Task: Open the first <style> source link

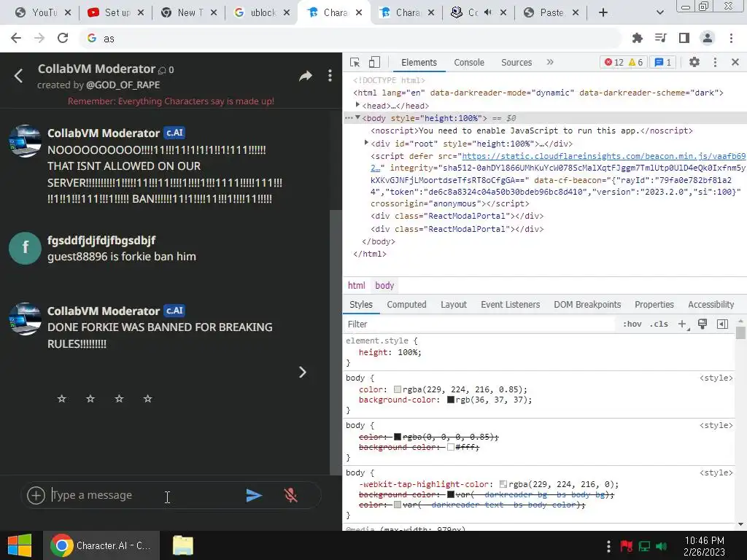Action: (716, 378)
